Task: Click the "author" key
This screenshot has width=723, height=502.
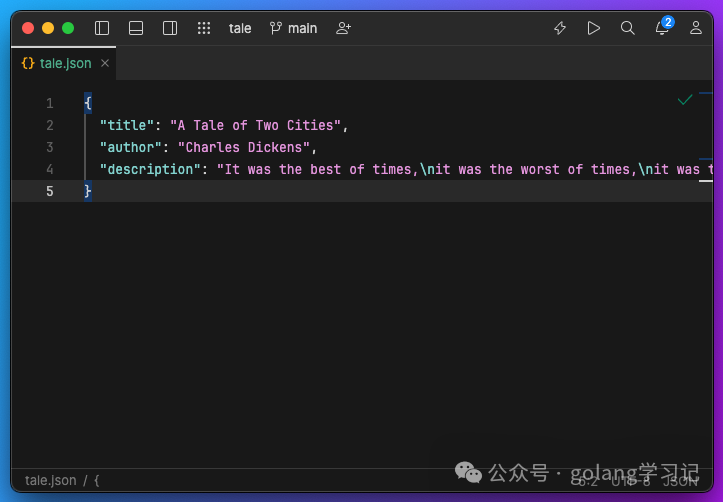Action: (131, 148)
